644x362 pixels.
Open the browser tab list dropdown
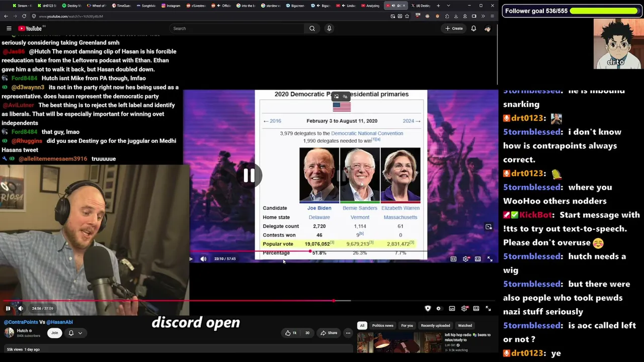tap(448, 6)
